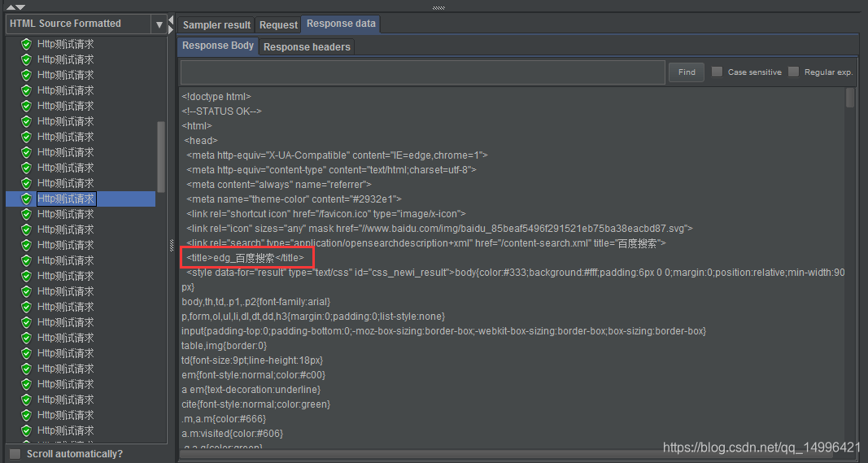Screen dimensions: 868x463
Task: Open the HTML Source Formatted renderer dropdown
Action: point(159,24)
